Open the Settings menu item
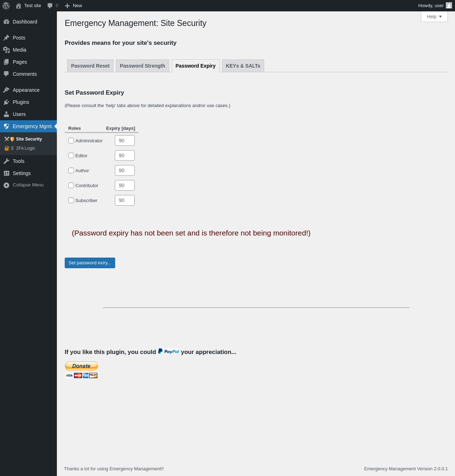The width and height of the screenshot is (455, 476). [x=28, y=173]
